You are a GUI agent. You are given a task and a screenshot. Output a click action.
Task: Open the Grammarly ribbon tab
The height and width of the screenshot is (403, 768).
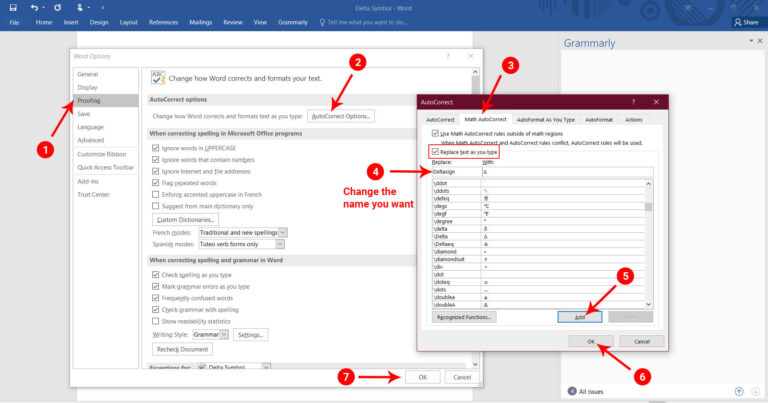click(x=293, y=23)
